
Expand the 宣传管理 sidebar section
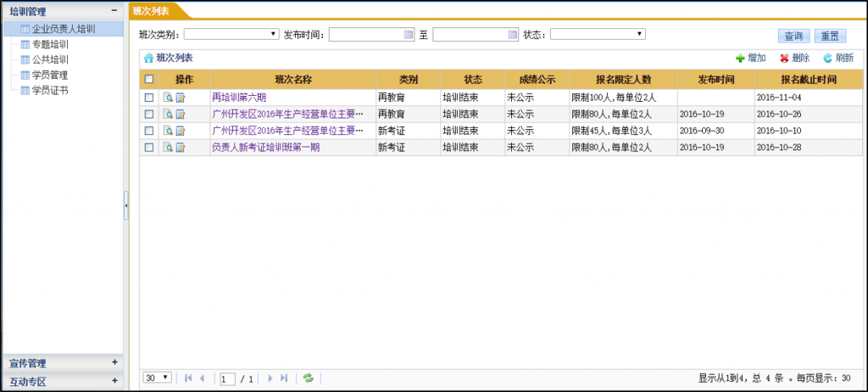click(114, 363)
